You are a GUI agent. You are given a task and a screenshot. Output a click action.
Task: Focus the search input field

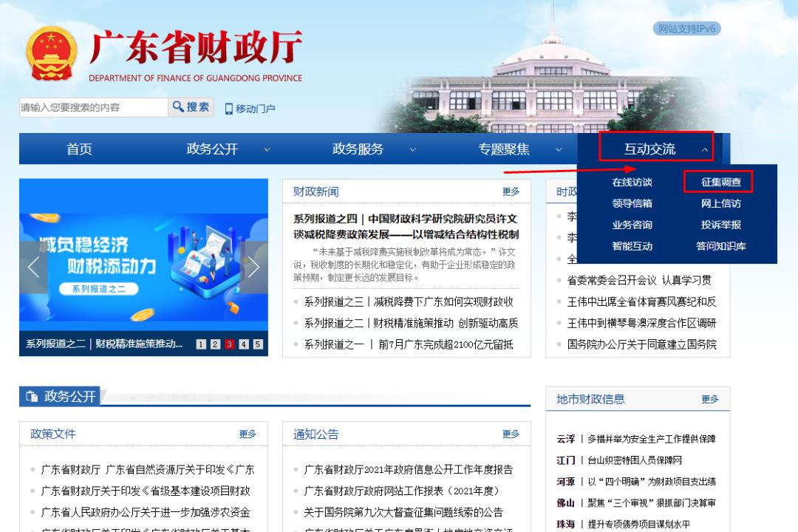[x=94, y=107]
